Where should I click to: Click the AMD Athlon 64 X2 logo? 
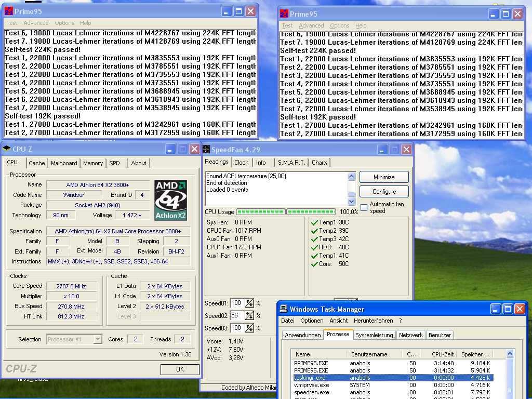point(170,200)
